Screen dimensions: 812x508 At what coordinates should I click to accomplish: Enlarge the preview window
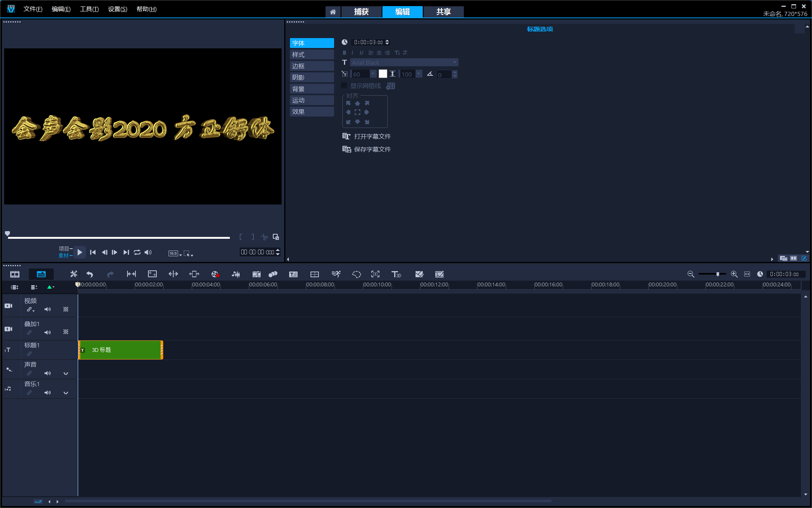[x=276, y=237]
